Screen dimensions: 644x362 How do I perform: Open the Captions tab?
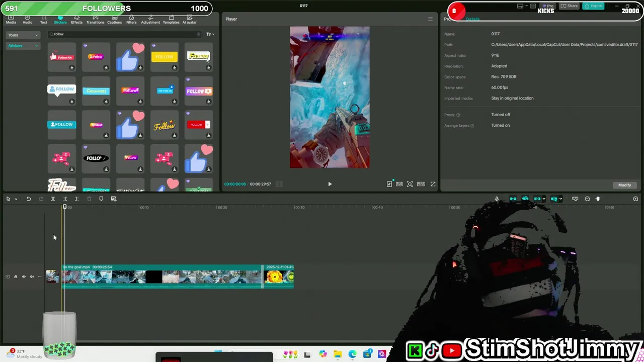[x=114, y=20]
